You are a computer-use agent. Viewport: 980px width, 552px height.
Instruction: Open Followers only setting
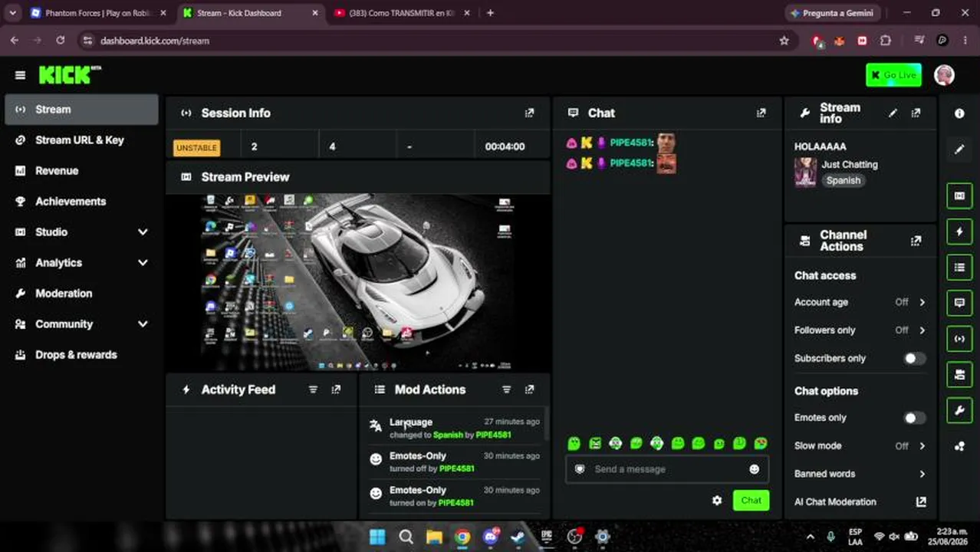[x=860, y=330]
